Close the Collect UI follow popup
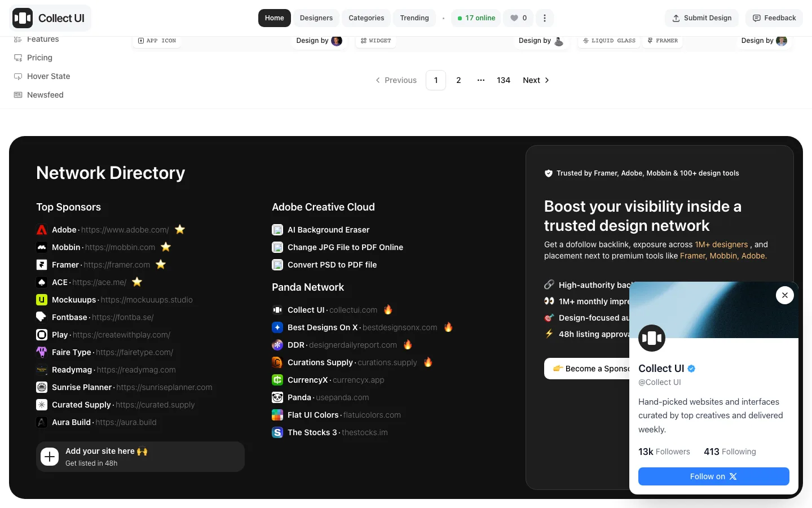This screenshot has height=508, width=812. pos(785,295)
